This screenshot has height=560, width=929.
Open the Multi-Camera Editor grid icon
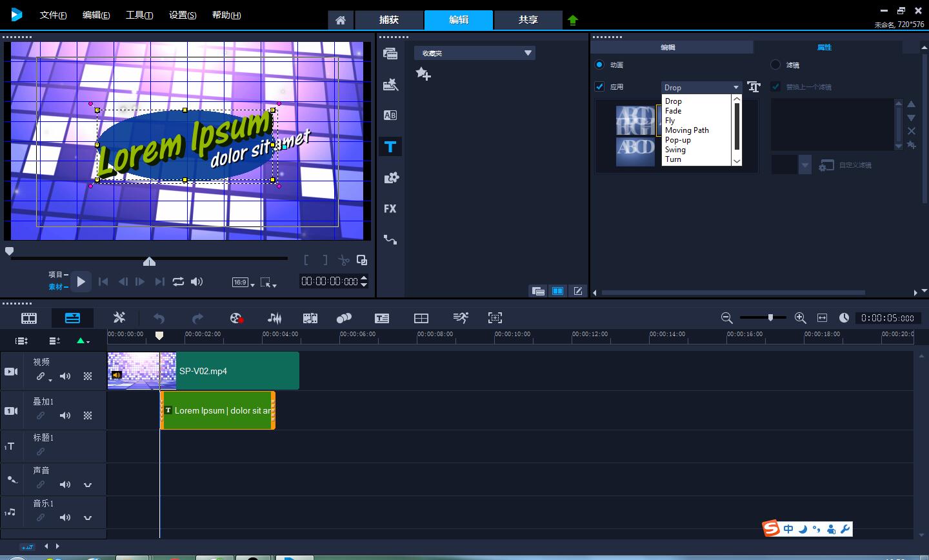[x=421, y=318]
